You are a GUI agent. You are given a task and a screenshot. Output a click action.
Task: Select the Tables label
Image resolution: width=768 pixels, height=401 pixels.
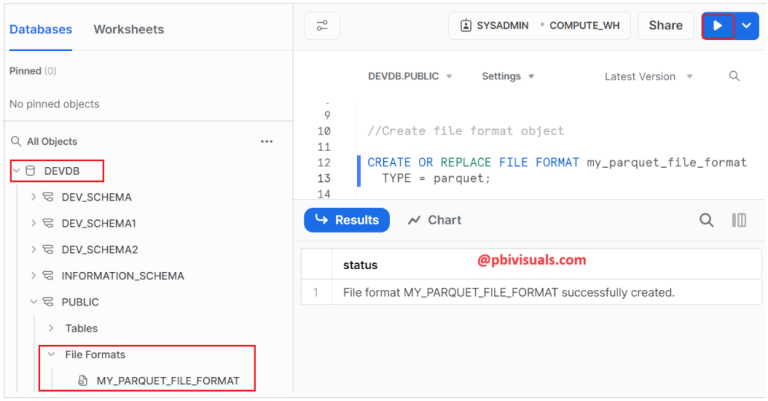point(81,329)
